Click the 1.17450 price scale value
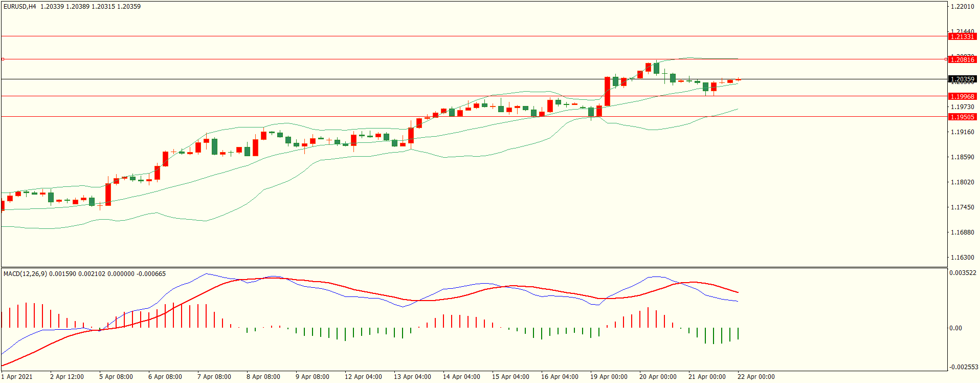 (962, 207)
